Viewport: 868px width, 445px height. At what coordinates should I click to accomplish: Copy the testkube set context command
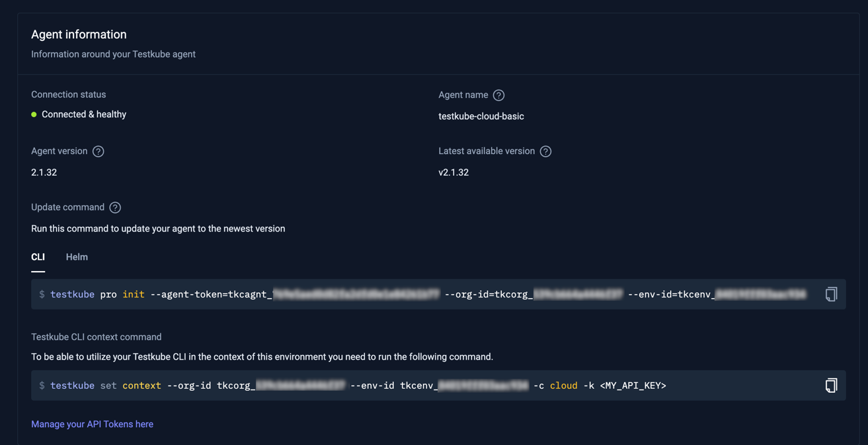coord(831,385)
